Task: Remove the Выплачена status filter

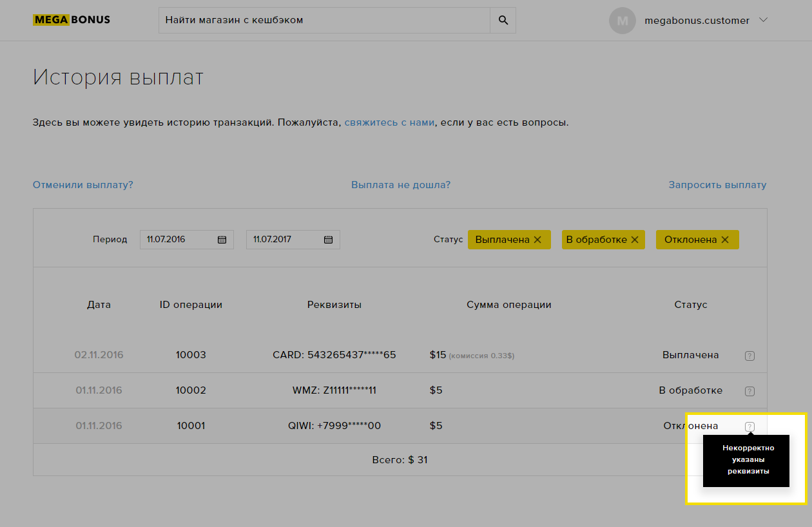Action: pos(537,240)
